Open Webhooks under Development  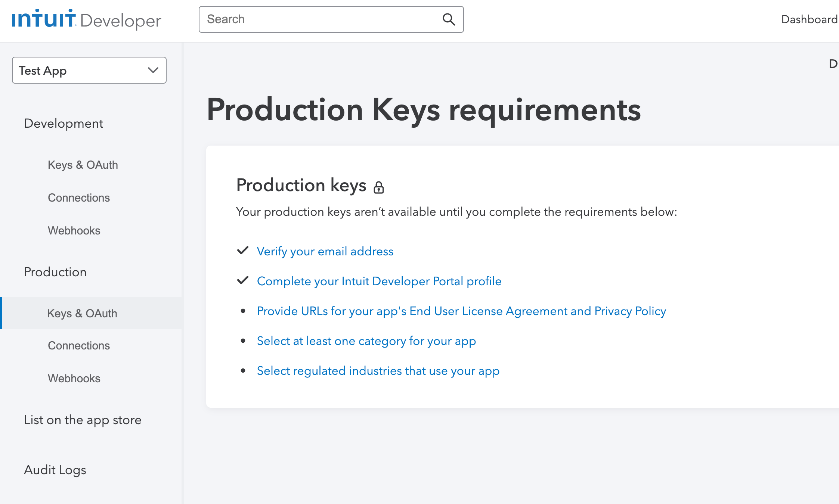pos(74,230)
